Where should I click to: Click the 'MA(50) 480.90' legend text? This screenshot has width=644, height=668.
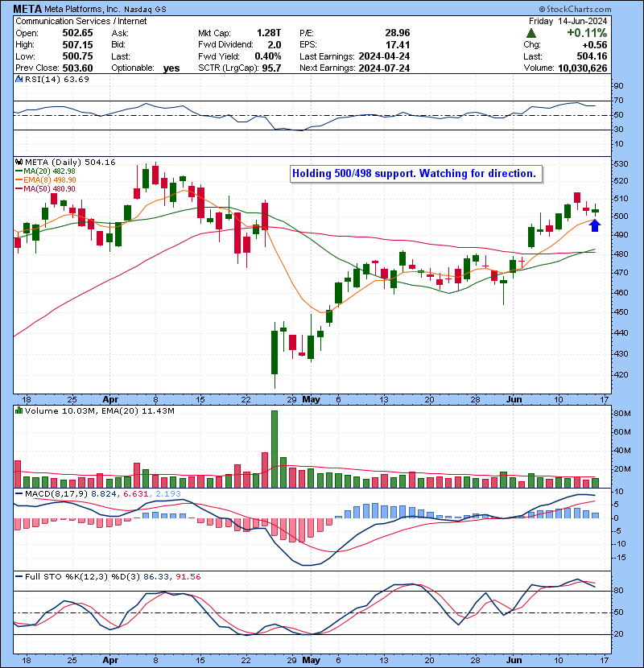[x=49, y=188]
